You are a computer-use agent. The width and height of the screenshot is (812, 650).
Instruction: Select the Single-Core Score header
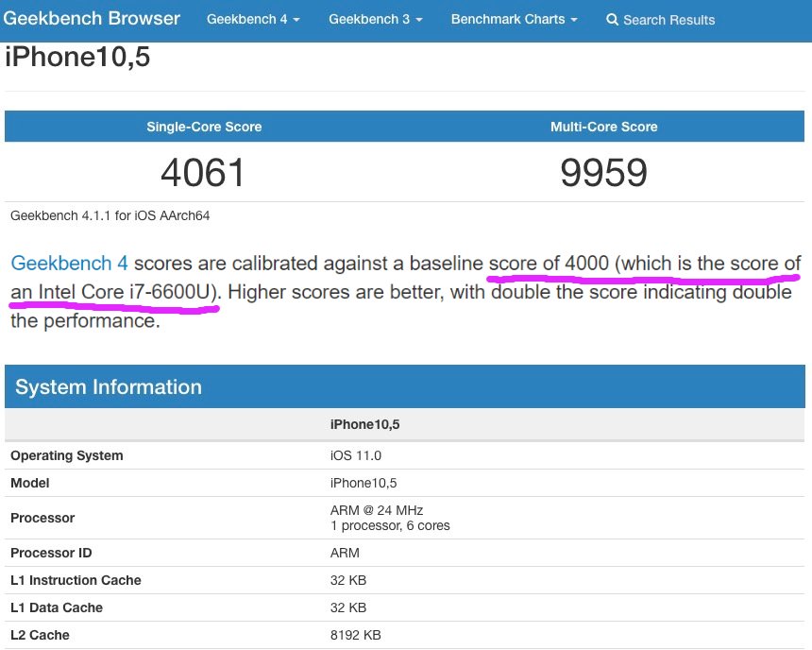(x=204, y=127)
